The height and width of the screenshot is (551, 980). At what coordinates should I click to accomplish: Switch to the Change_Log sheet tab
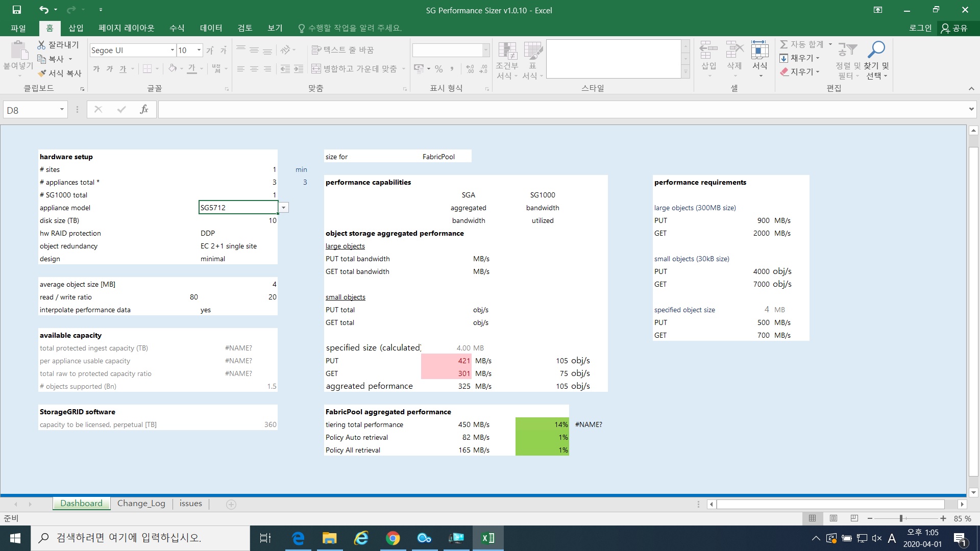[x=141, y=504]
